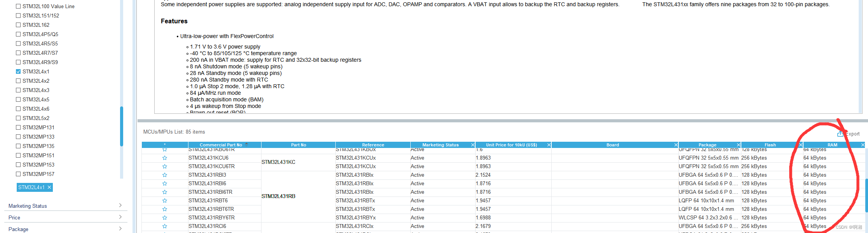Tick the STM32L4R9/S9 checkbox
Viewport: 868px width, 233px height.
pos(18,62)
